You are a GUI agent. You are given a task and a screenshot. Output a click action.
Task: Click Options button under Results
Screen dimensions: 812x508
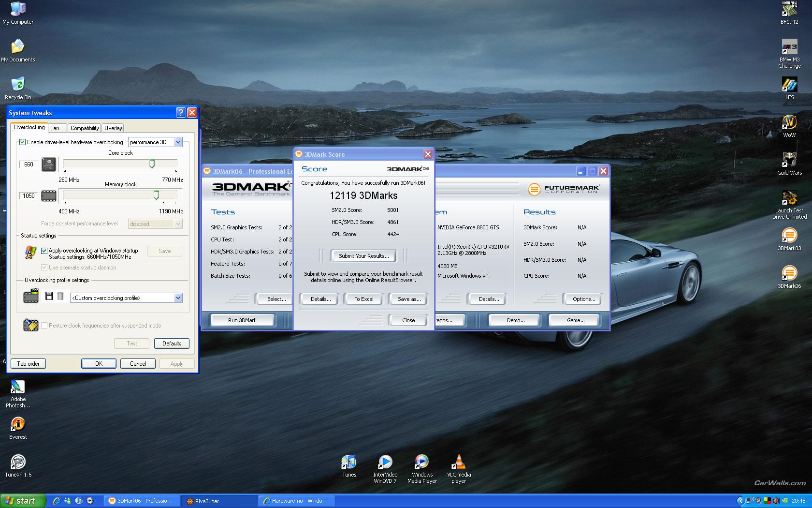click(x=583, y=299)
